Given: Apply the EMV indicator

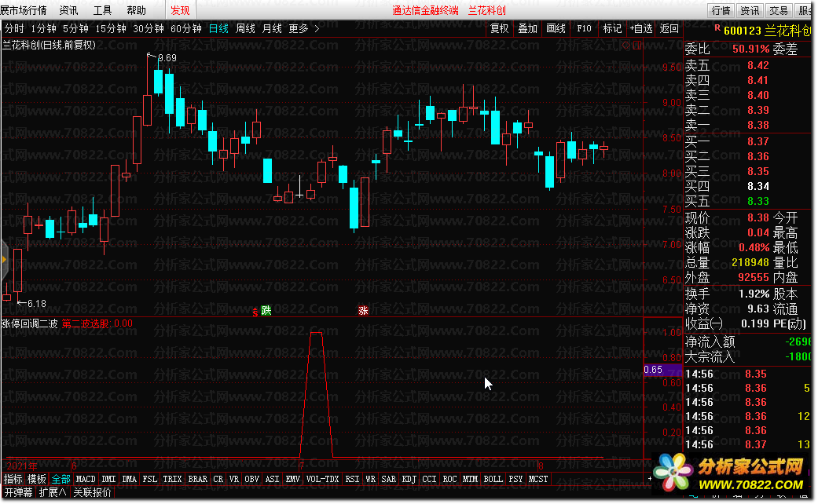Looking at the screenshot, I should pos(292,479).
